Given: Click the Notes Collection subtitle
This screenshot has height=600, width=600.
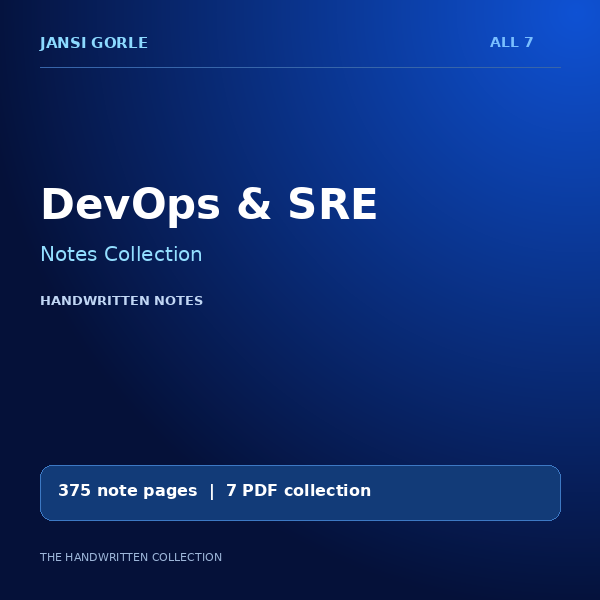Looking at the screenshot, I should pos(121,254).
